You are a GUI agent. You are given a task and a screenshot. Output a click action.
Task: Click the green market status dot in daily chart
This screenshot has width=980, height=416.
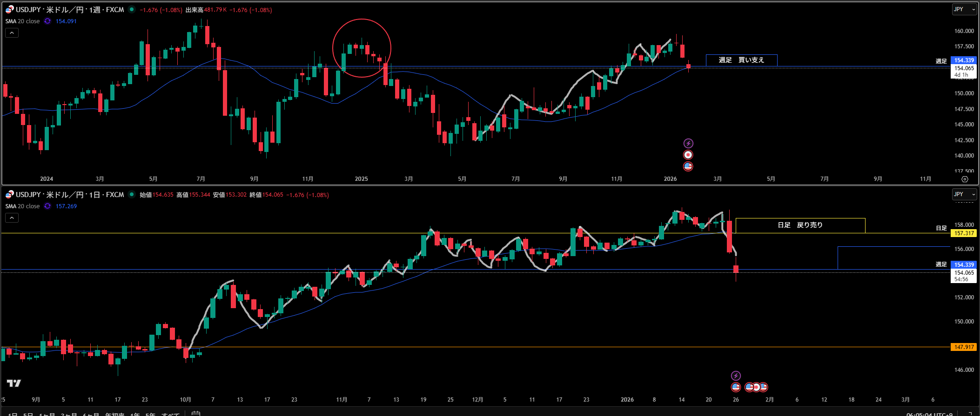(x=132, y=195)
